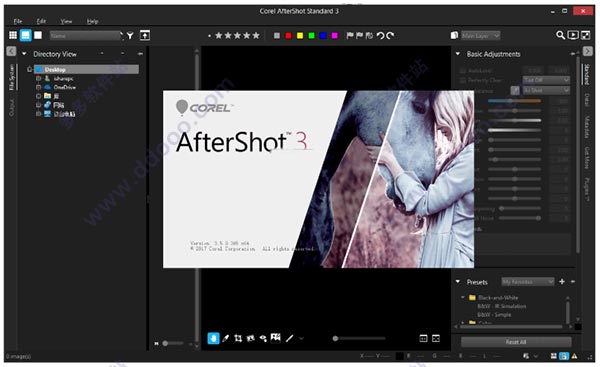Open the Edit menu
Screen dimensions: 600x367
pyautogui.click(x=41, y=21)
